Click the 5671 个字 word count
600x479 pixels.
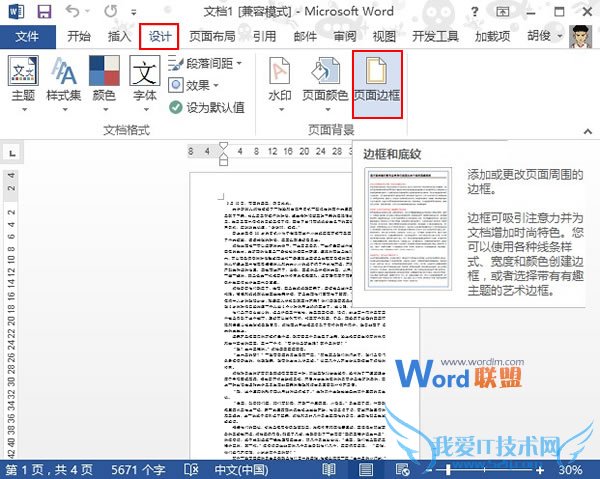138,469
